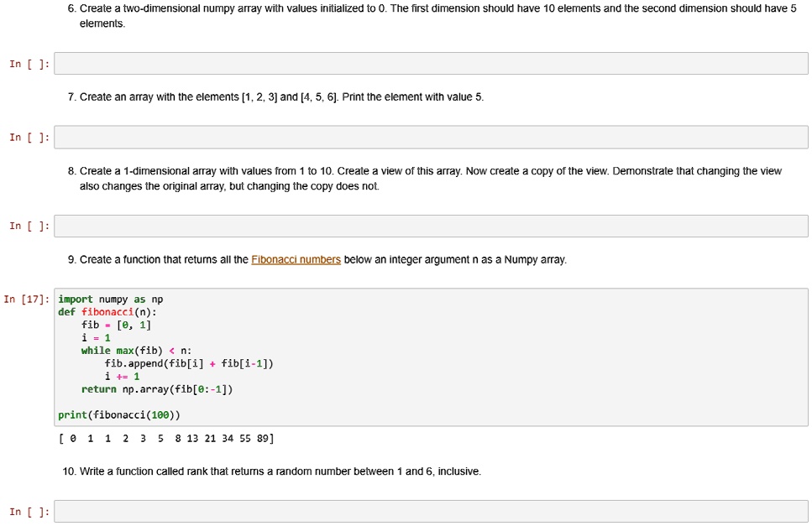Click the 'i = 1' code line
The image size is (812, 526).
point(96,338)
